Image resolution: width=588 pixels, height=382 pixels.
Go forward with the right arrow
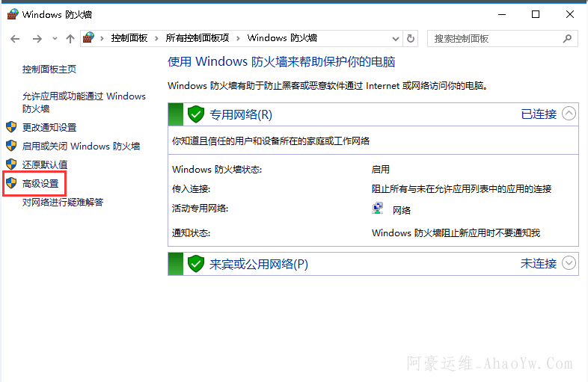pos(37,39)
